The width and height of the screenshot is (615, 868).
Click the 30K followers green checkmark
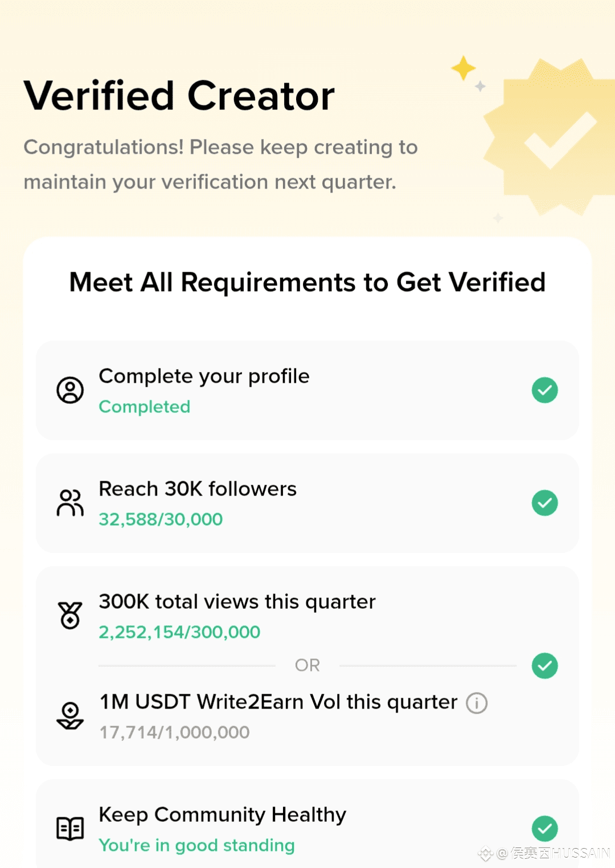click(544, 503)
